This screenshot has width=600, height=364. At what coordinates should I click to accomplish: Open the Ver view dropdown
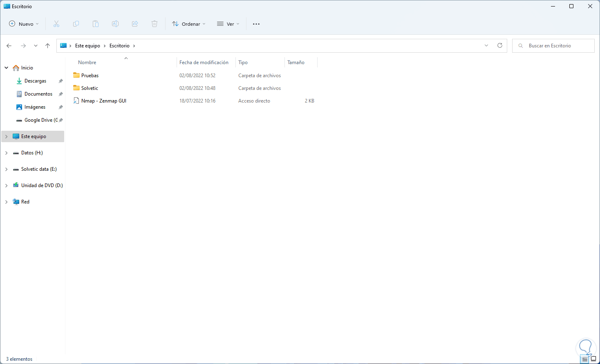[x=228, y=24]
